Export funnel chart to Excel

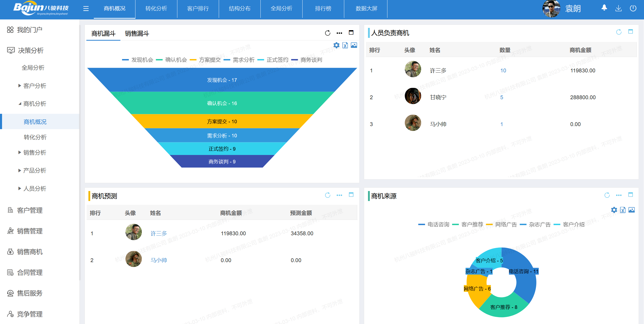(345, 46)
